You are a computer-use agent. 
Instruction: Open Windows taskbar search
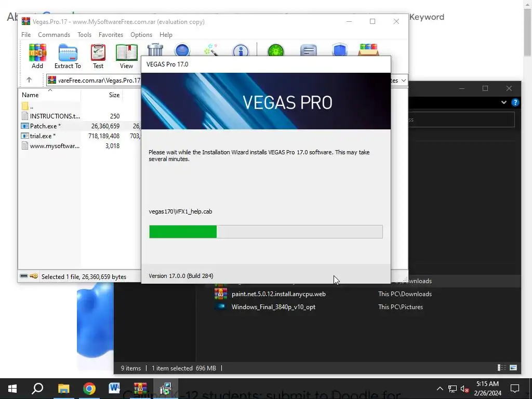pos(37,389)
